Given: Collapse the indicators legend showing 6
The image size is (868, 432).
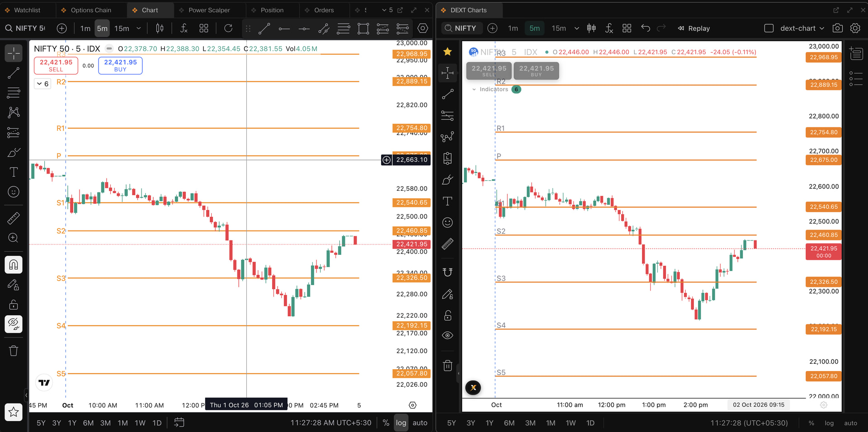Looking at the screenshot, I should [x=42, y=84].
